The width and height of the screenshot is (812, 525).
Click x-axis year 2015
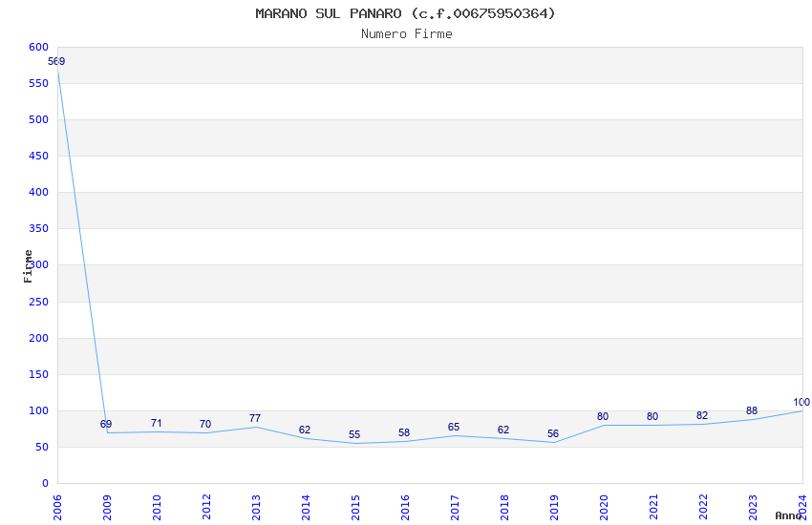point(355,508)
